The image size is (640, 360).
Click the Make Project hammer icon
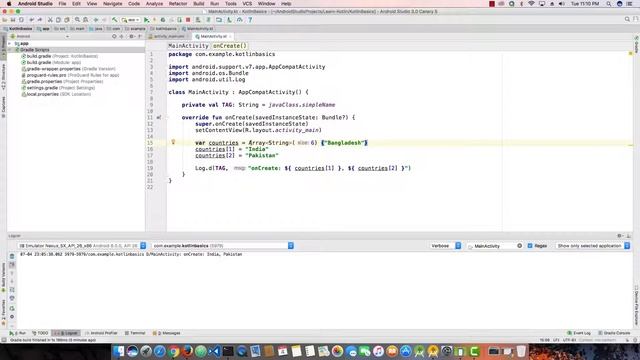click(115, 20)
